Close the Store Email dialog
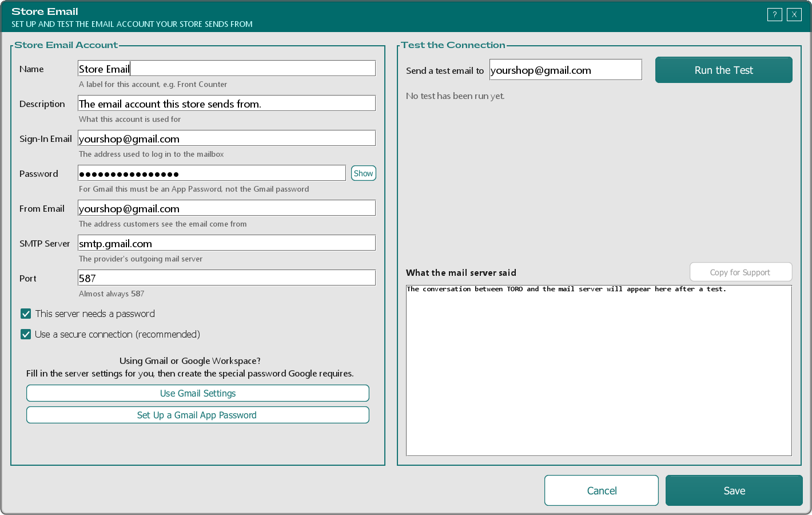 [794, 15]
